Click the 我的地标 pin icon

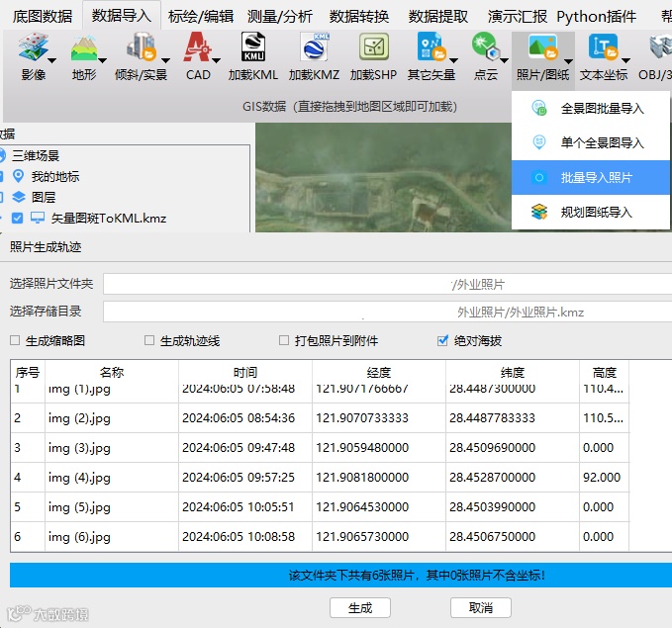tap(19, 176)
